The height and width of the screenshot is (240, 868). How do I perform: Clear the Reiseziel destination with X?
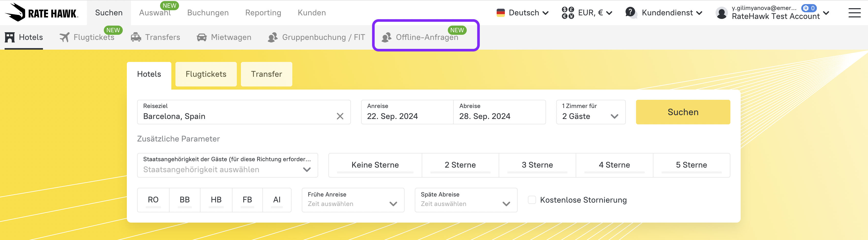click(340, 116)
